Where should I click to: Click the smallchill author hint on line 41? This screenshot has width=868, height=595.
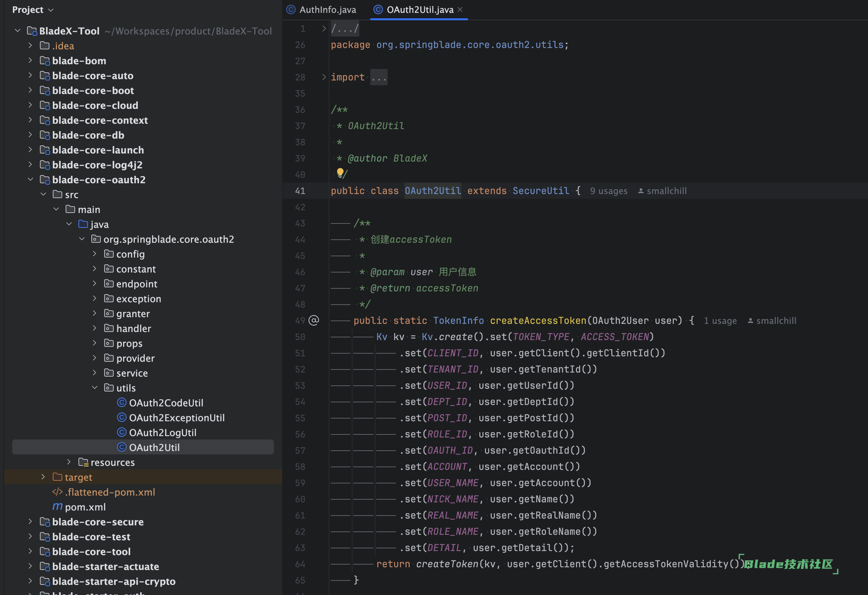click(x=662, y=191)
